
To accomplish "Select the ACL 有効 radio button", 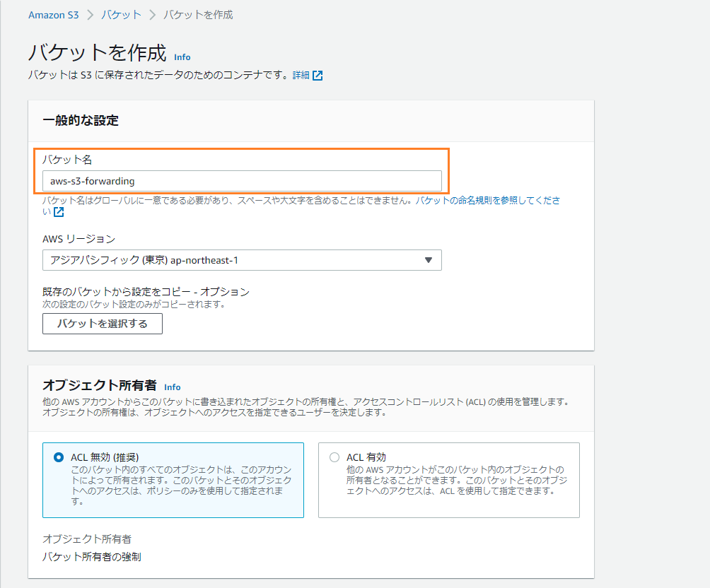I will [x=333, y=457].
